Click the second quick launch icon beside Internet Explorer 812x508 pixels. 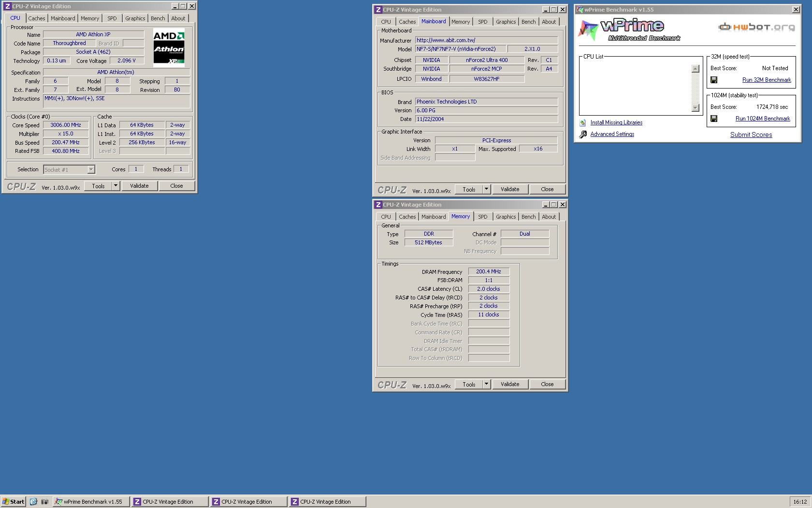44,502
